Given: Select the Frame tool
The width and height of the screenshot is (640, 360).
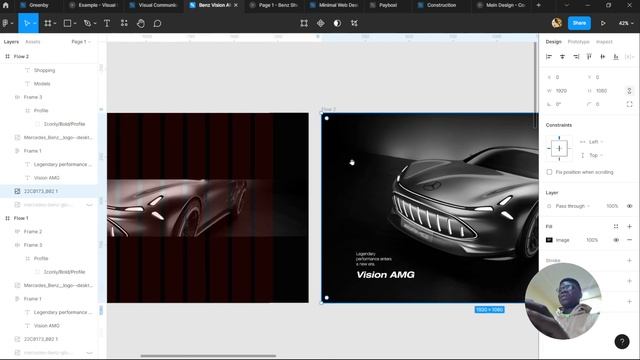Looking at the screenshot, I should click(x=48, y=23).
